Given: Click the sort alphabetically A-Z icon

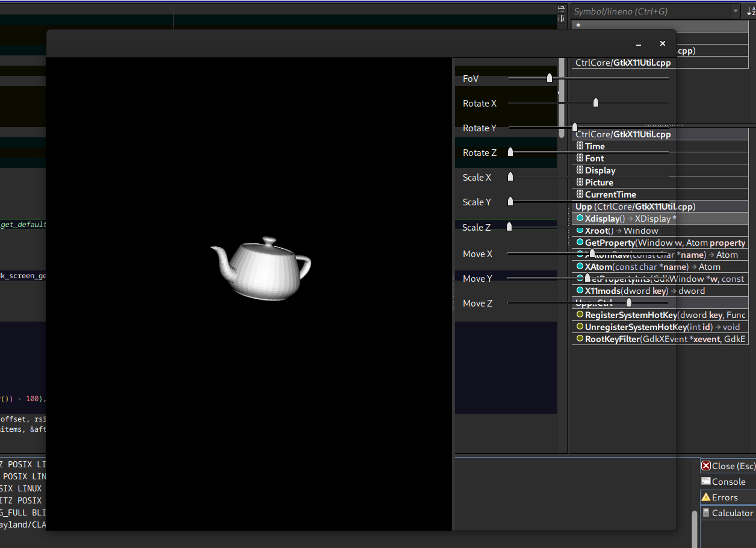Looking at the screenshot, I should (750, 11).
